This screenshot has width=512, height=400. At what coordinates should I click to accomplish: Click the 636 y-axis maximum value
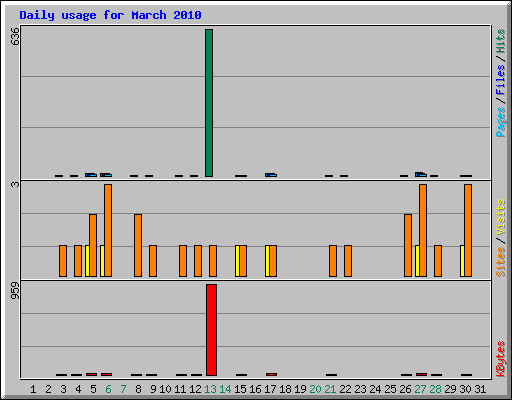pos(15,36)
